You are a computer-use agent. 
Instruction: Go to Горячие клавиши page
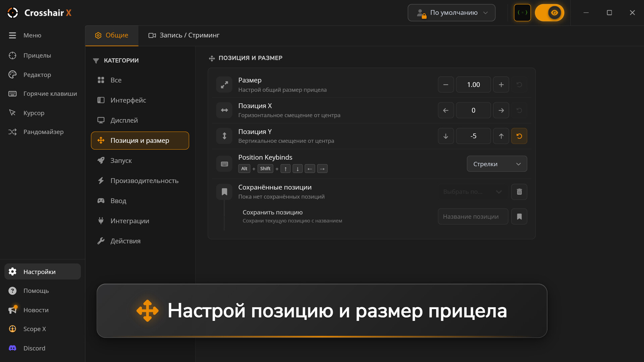(x=42, y=94)
